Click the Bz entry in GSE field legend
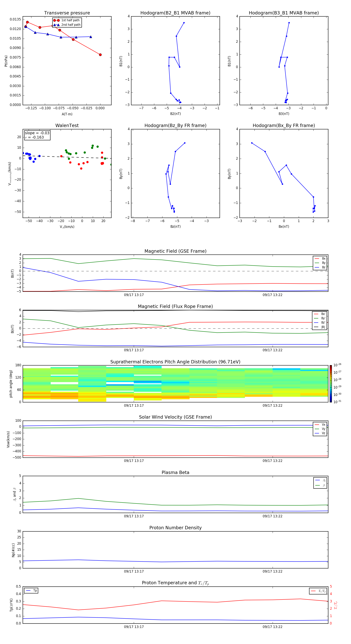This screenshot has height=644, width=351. tap(320, 268)
